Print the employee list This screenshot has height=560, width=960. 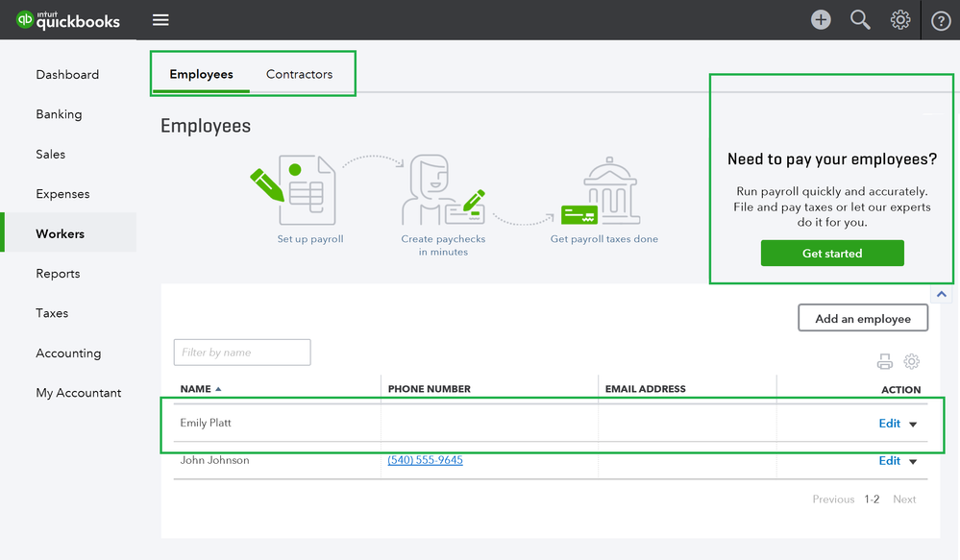click(884, 362)
